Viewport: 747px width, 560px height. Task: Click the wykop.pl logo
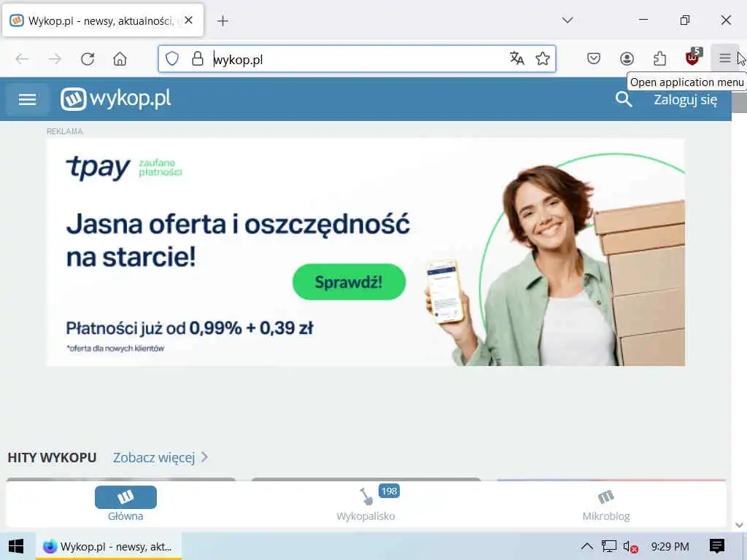(x=116, y=99)
